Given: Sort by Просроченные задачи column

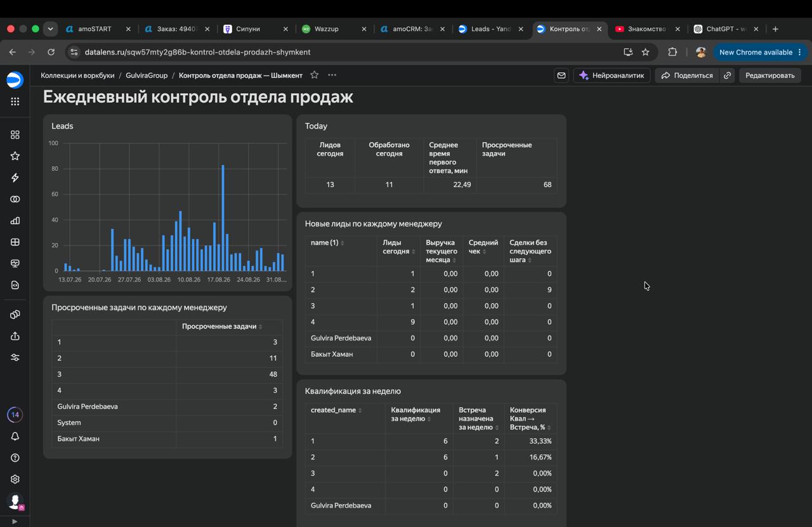Looking at the screenshot, I should click(x=222, y=327).
